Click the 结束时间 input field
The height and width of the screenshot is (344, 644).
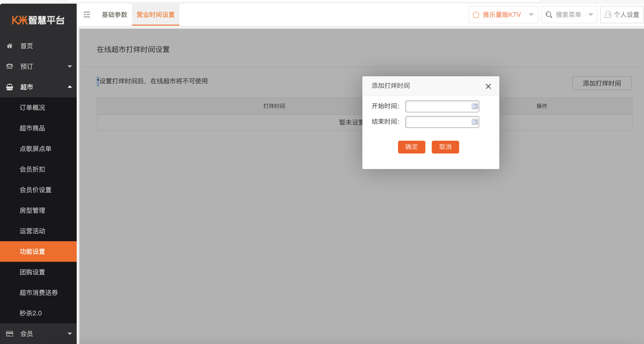pyautogui.click(x=442, y=122)
